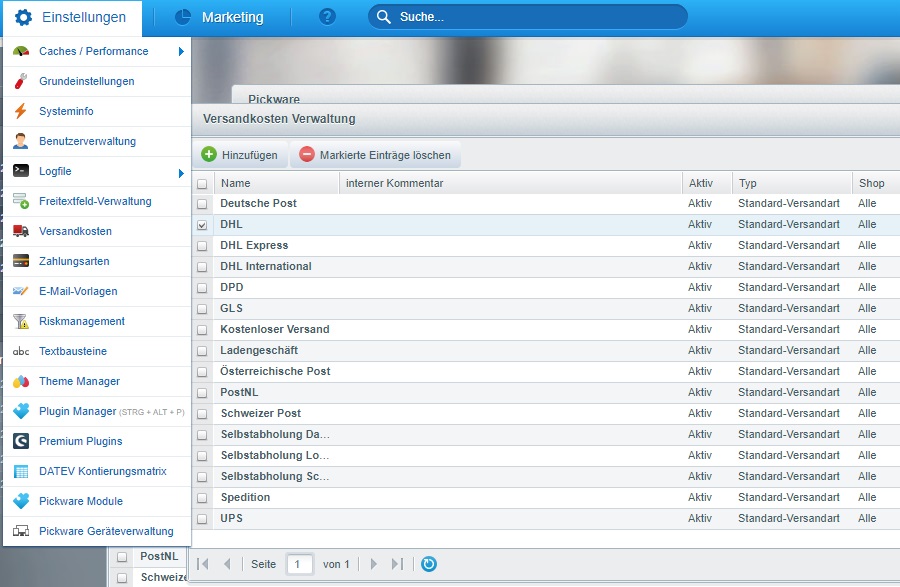Toggle the select-all header checkbox
Screen dimensions: 900x587
(202, 184)
